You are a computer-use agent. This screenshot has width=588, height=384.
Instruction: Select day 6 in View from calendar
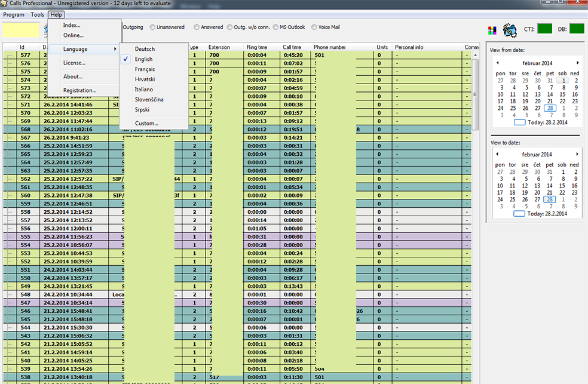click(538, 88)
